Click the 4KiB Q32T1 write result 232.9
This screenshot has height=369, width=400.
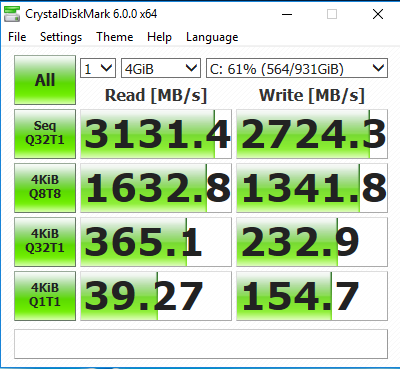pyautogui.click(x=312, y=242)
